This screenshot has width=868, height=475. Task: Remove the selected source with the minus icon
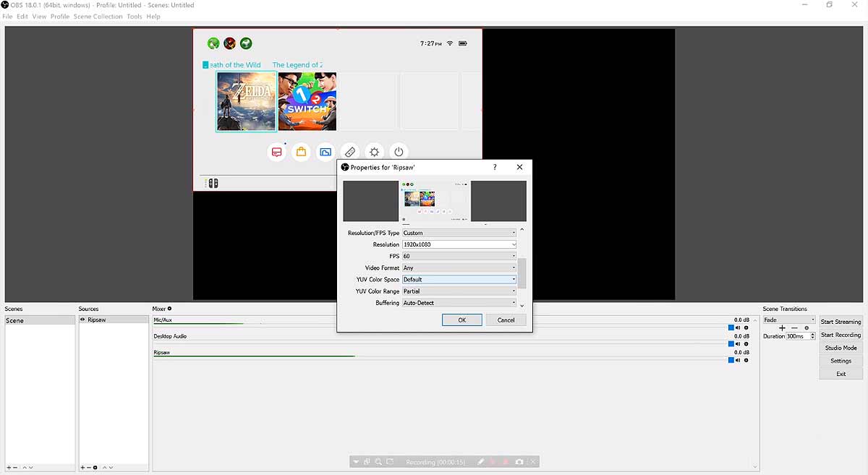(x=88, y=468)
